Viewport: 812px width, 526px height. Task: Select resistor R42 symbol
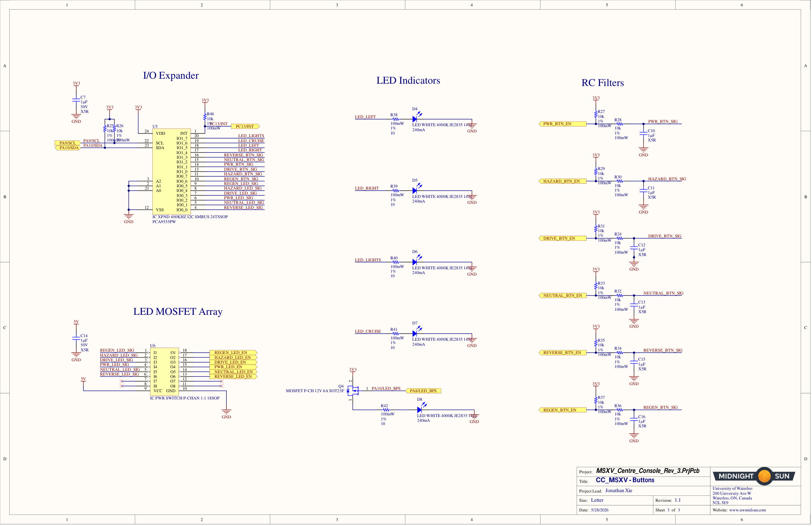point(385,410)
